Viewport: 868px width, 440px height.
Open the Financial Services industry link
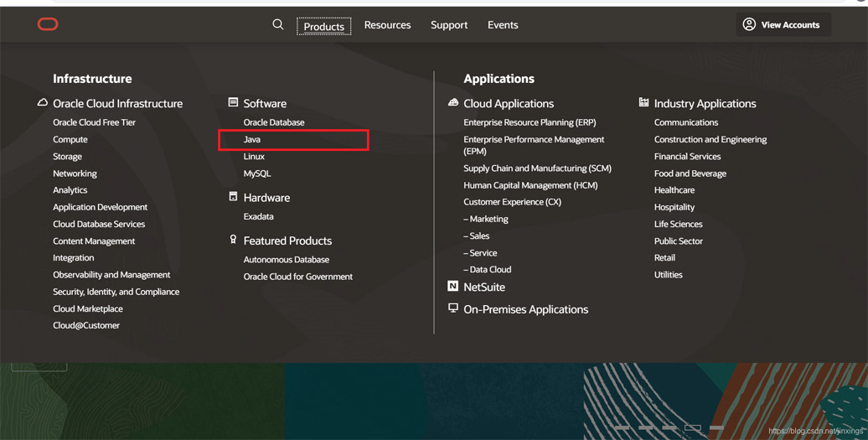(x=687, y=157)
